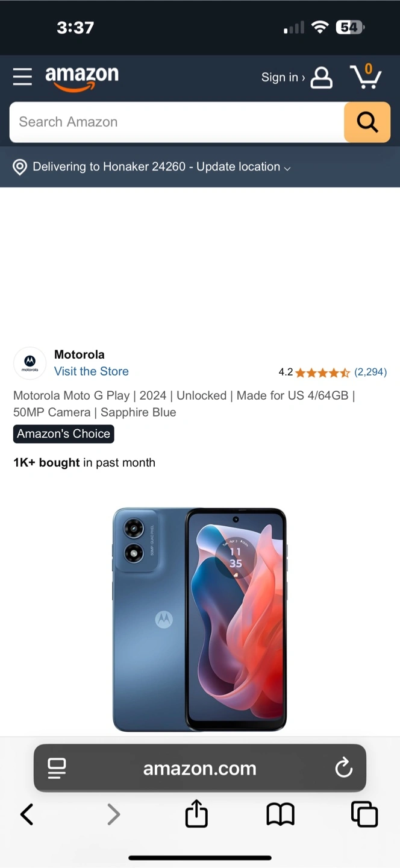Go back to the previous page
The height and width of the screenshot is (868, 400).
click(27, 814)
